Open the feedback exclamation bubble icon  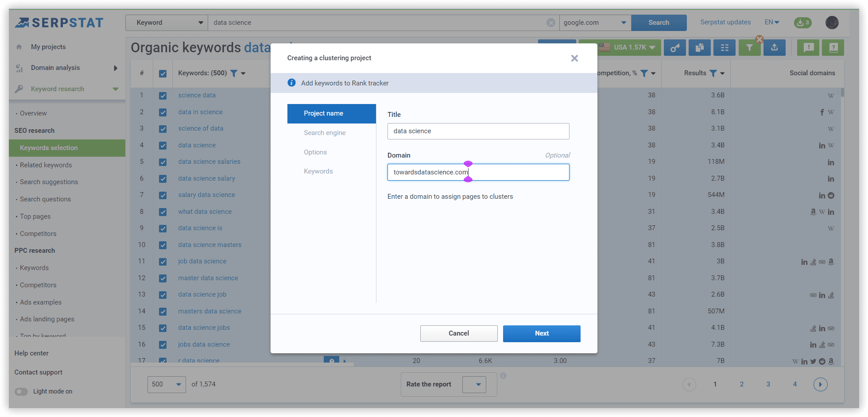coord(808,48)
